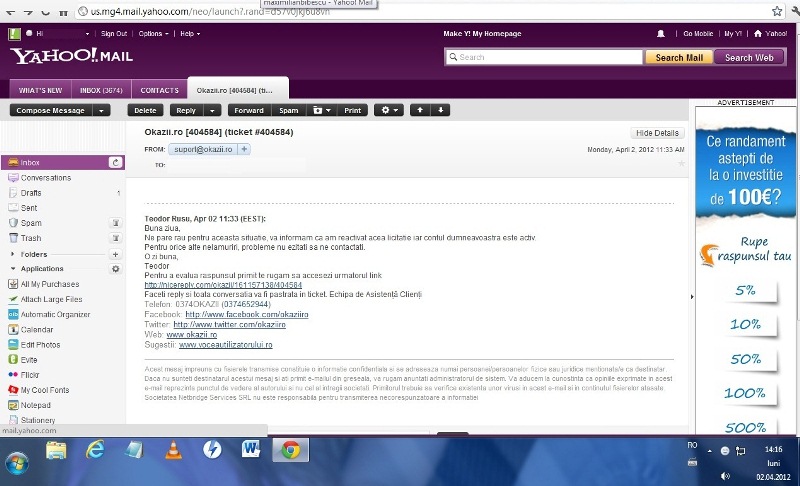Viewport: 800px width, 486px height.
Task: Refresh the Inbox with the reload icon
Action: click(x=116, y=162)
